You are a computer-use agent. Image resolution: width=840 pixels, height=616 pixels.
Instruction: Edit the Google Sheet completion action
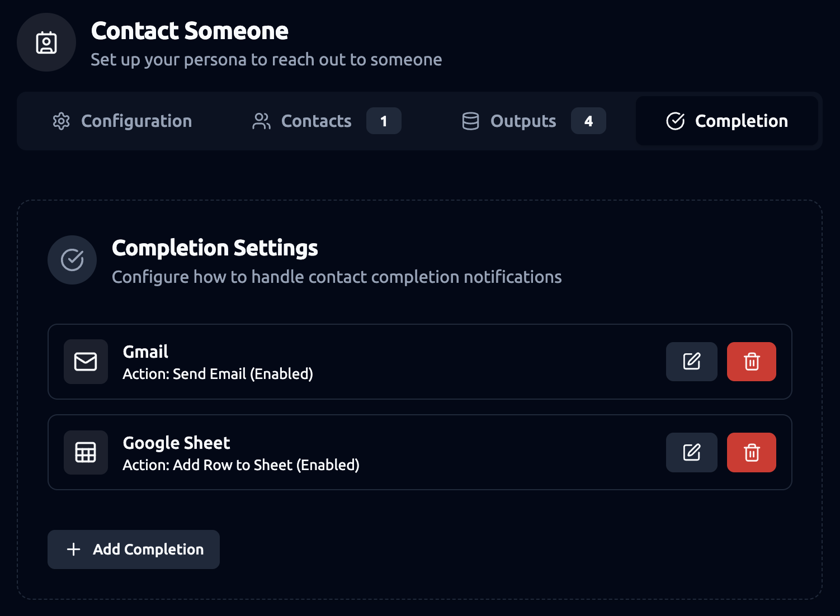[x=691, y=452]
